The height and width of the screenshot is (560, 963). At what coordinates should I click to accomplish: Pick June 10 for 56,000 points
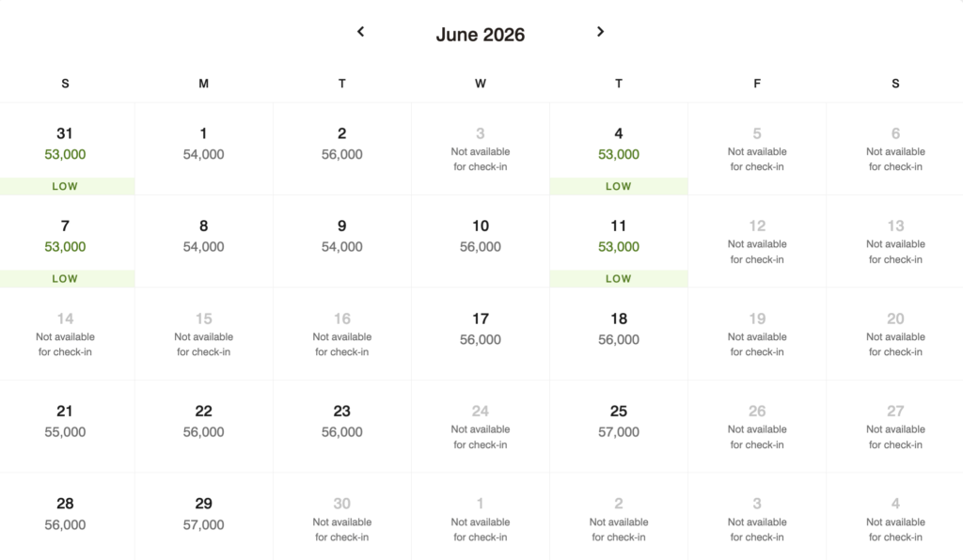click(x=480, y=237)
